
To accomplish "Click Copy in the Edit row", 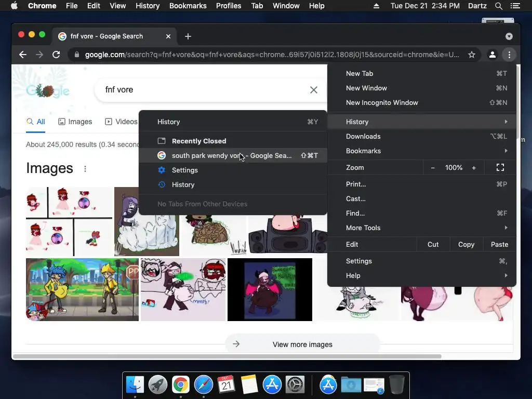I will (466, 245).
